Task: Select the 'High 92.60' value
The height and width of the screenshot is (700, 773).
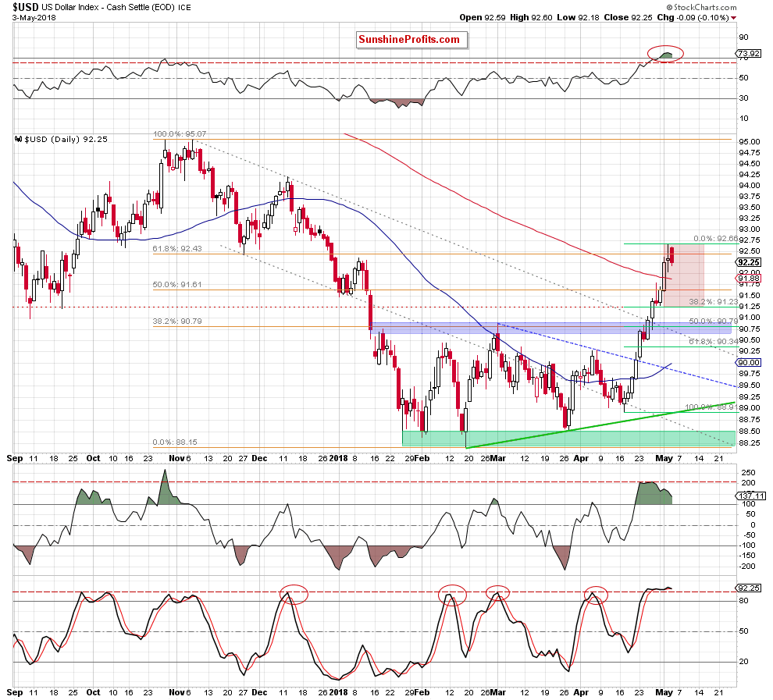Action: pos(531,17)
